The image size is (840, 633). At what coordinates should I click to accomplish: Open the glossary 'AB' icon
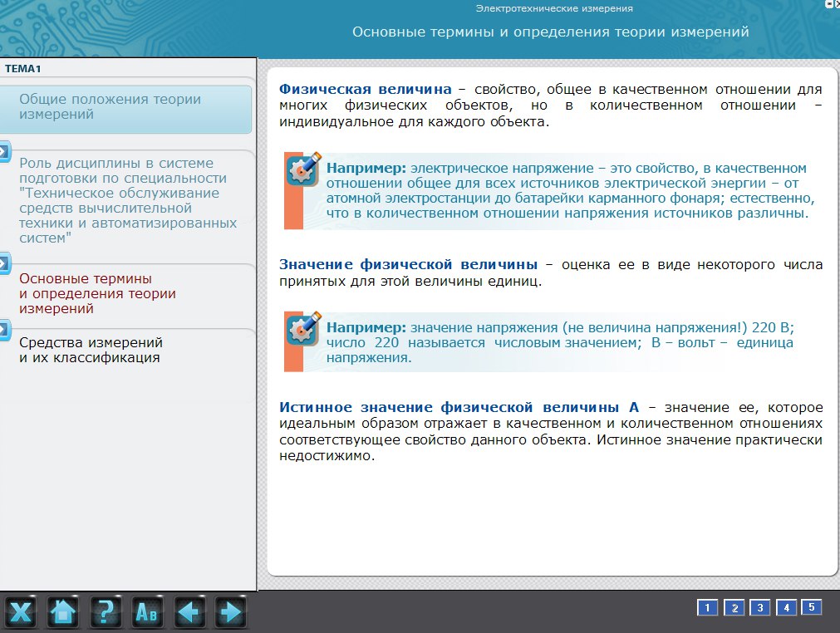coord(146,613)
